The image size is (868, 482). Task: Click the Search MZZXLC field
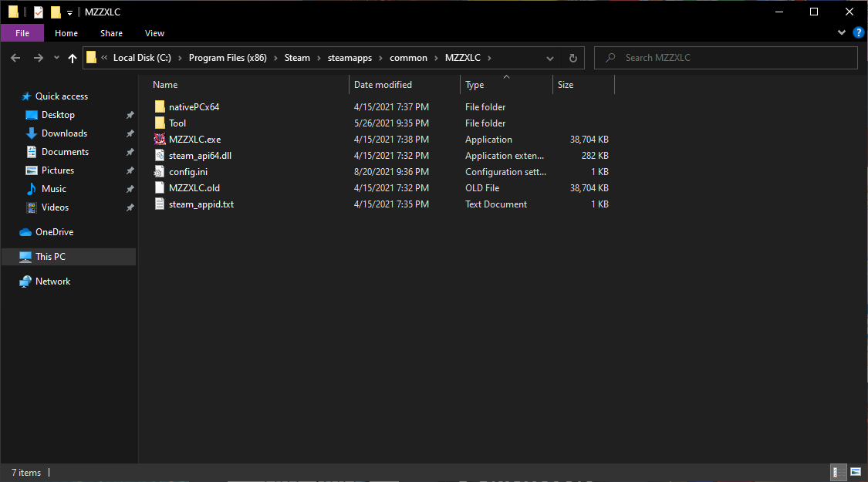pyautogui.click(x=726, y=58)
